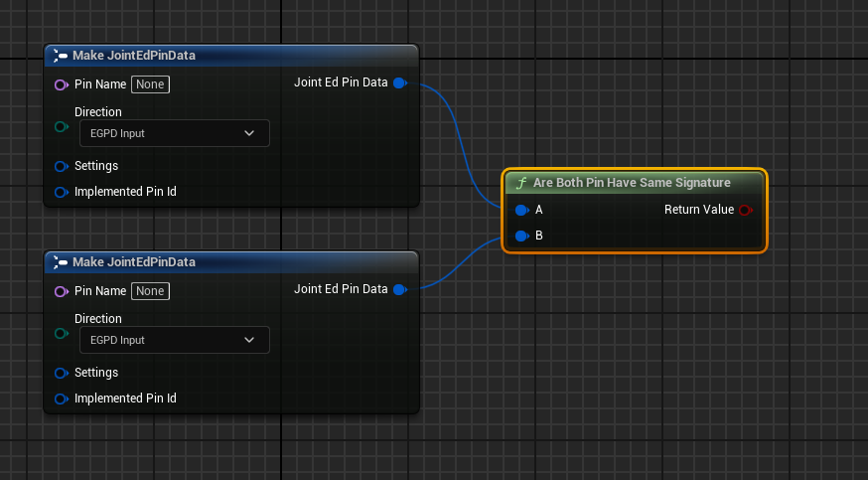The height and width of the screenshot is (480, 868).
Task: Click the A input pin on function node
Action: pyautogui.click(x=521, y=211)
